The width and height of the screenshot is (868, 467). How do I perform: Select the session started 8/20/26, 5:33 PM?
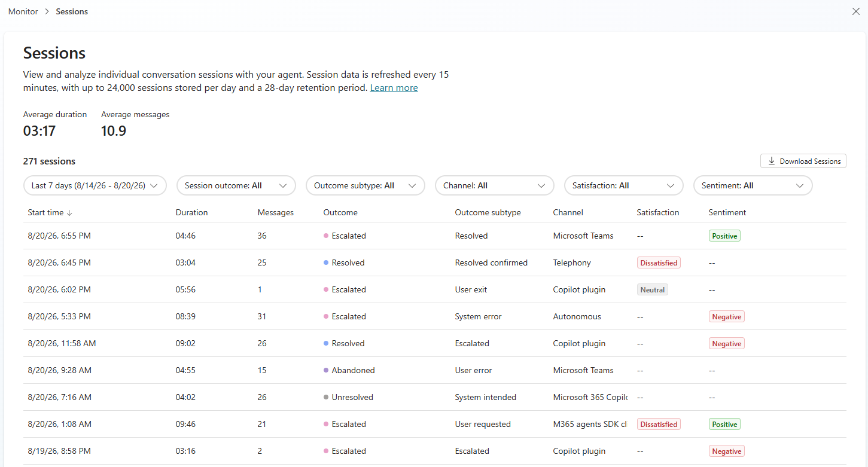tap(435, 316)
